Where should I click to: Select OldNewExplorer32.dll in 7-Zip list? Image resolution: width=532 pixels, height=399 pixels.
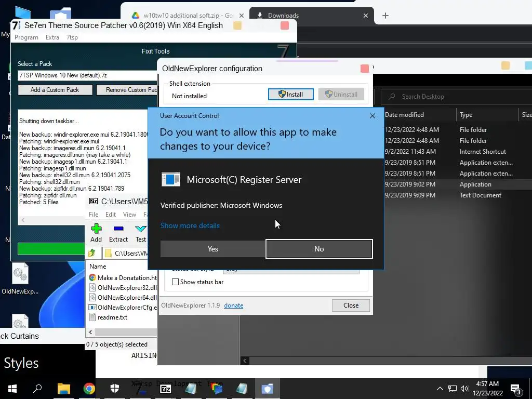pyautogui.click(x=123, y=288)
